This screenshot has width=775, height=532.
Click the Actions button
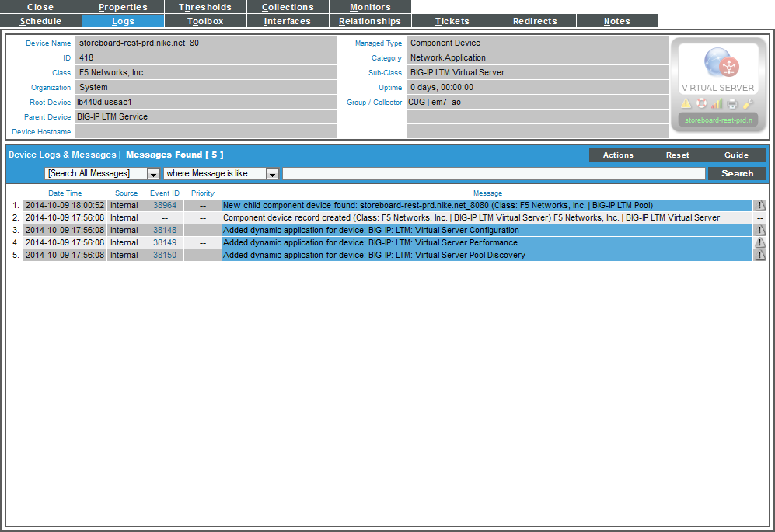coord(617,155)
